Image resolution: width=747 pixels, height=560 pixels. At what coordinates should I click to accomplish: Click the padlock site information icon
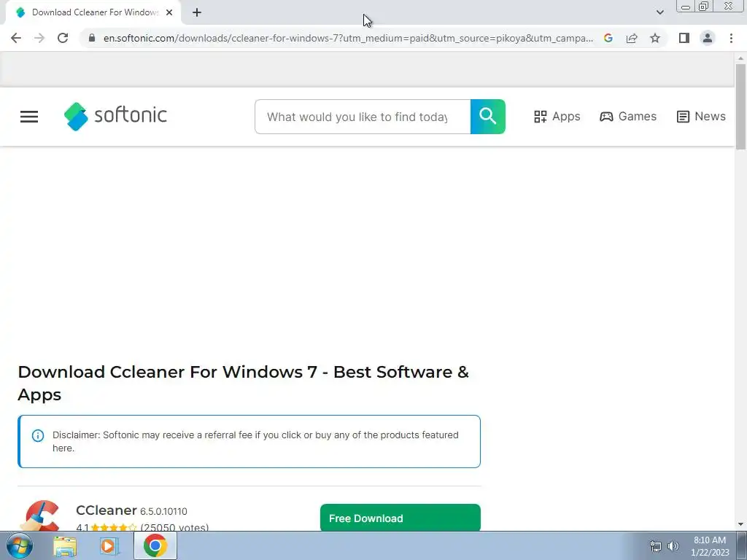point(92,38)
